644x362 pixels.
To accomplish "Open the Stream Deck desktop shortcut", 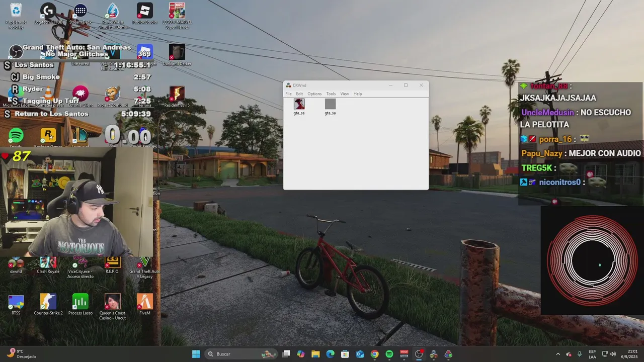I will click(80, 14).
